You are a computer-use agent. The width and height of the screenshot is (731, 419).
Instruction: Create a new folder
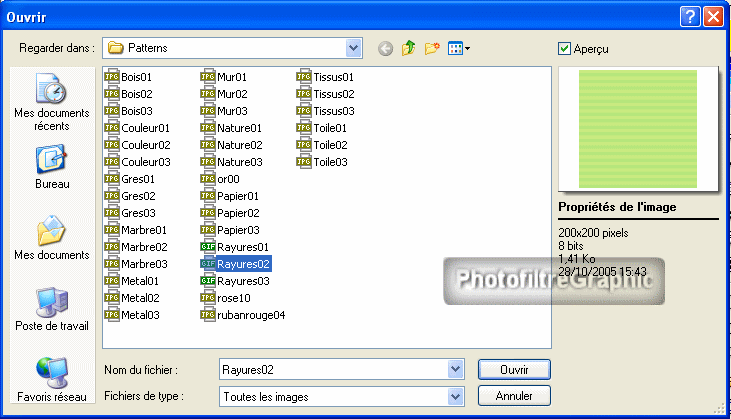(432, 48)
